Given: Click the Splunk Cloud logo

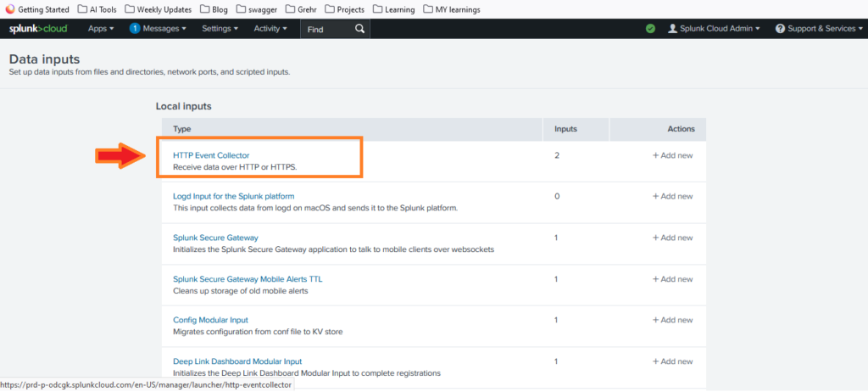Looking at the screenshot, I should point(39,29).
